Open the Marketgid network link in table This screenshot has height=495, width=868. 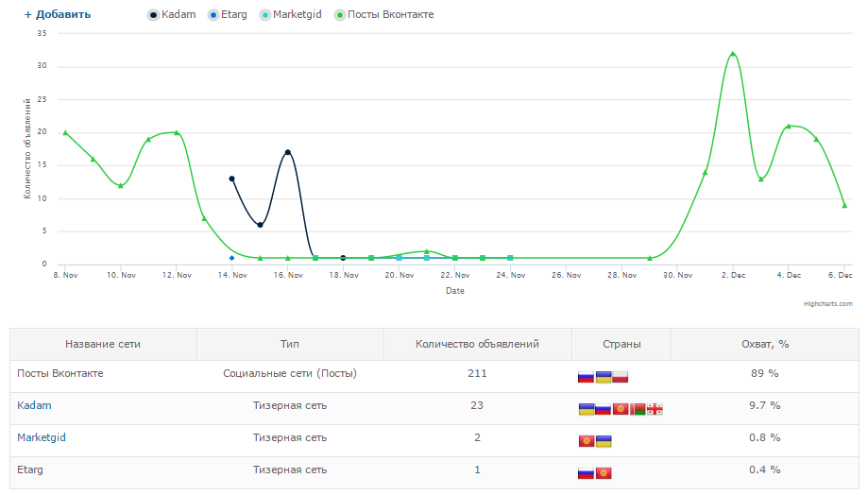tap(42, 437)
